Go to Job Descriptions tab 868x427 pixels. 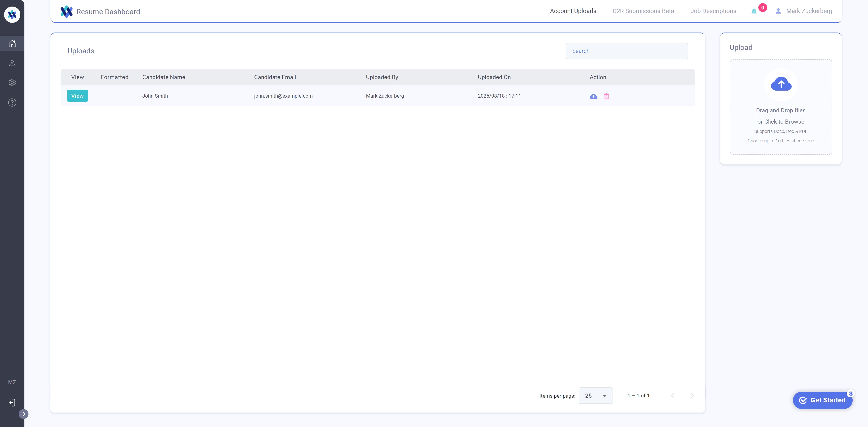pos(713,11)
